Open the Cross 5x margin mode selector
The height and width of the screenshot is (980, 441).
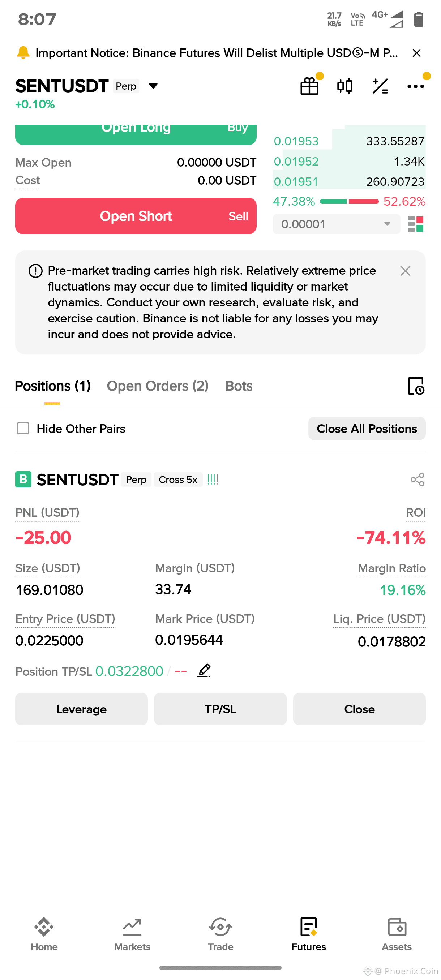click(178, 480)
